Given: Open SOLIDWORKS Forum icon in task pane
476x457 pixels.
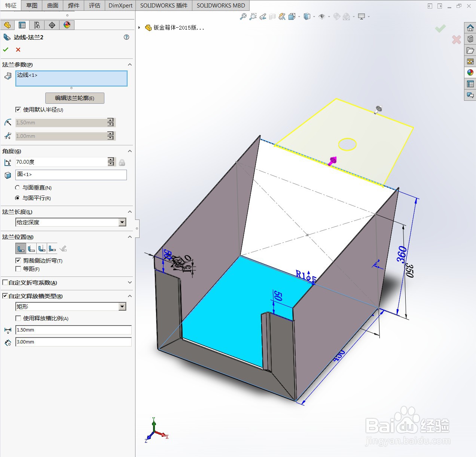Looking at the screenshot, I should [x=470, y=95].
